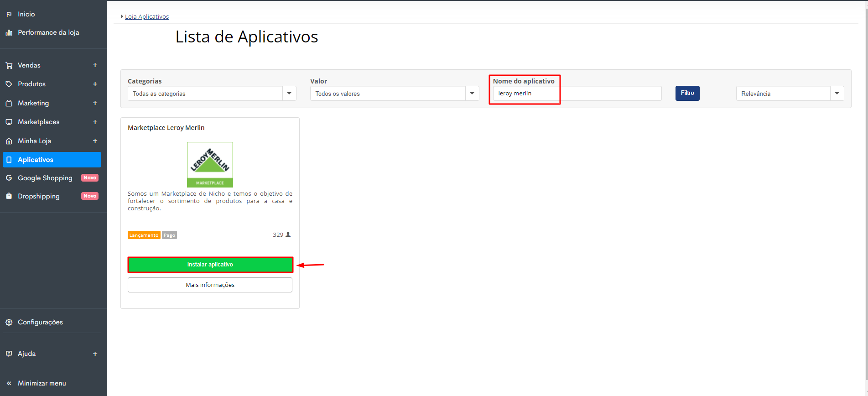Open the Marketing menu item
The width and height of the screenshot is (868, 396).
[33, 103]
